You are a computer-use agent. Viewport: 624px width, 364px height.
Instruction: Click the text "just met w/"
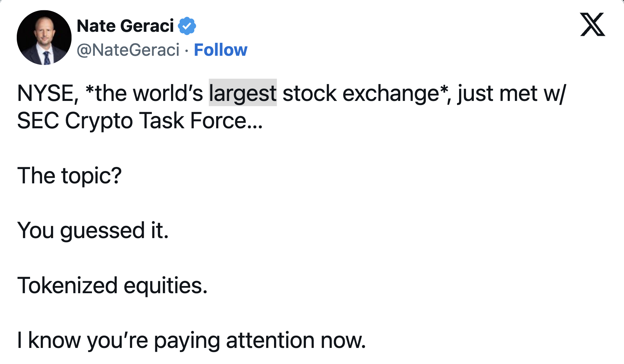pos(512,93)
